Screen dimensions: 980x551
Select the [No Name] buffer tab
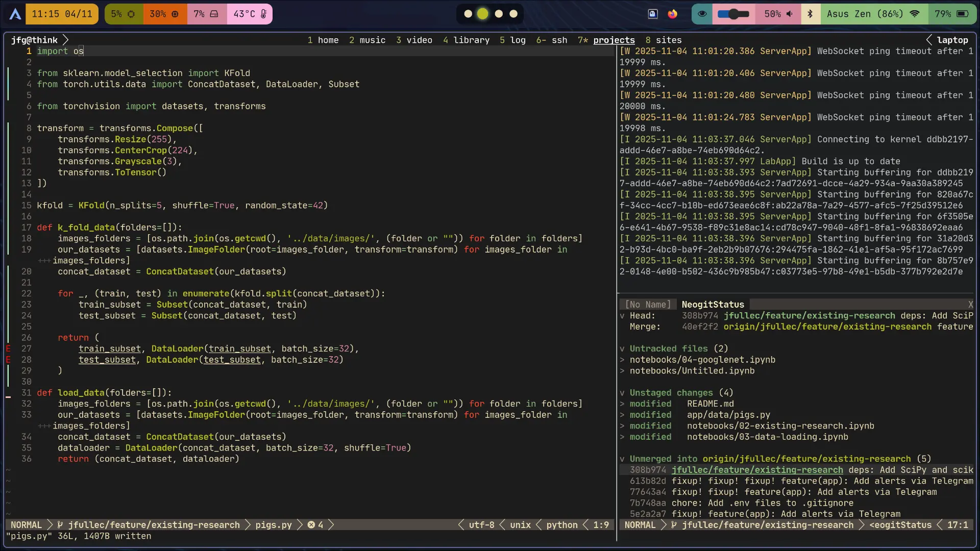pyautogui.click(x=648, y=305)
